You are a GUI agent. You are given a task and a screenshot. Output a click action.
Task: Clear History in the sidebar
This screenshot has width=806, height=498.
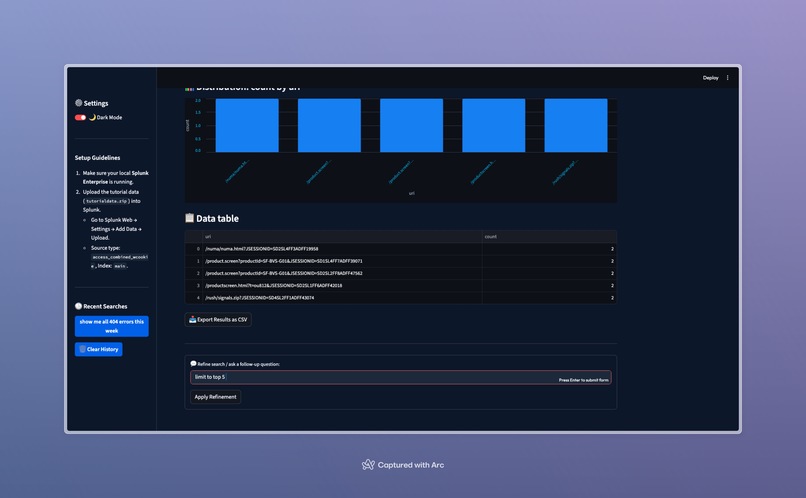[x=99, y=349]
